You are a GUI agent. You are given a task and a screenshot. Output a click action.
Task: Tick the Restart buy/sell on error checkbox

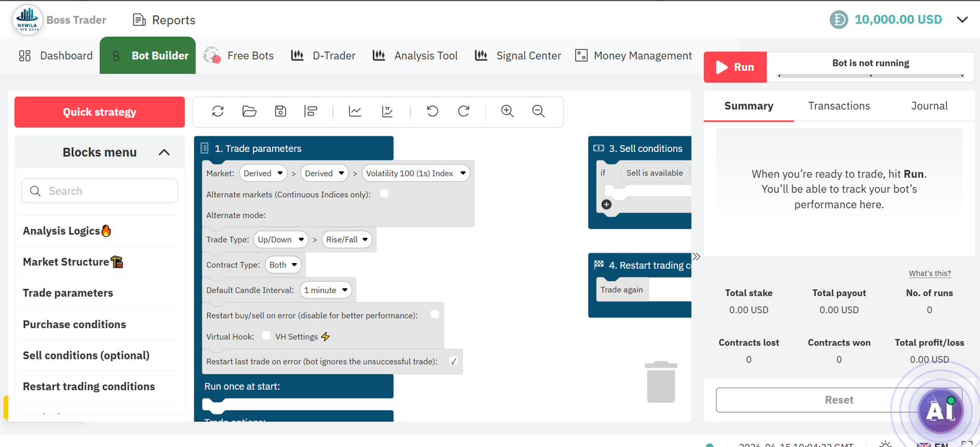point(435,314)
